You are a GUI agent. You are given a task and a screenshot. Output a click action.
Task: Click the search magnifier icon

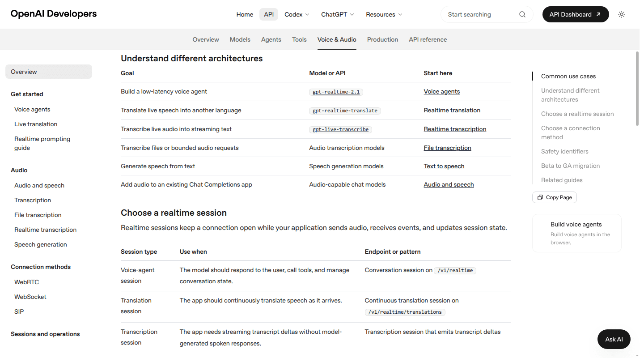pos(522,14)
